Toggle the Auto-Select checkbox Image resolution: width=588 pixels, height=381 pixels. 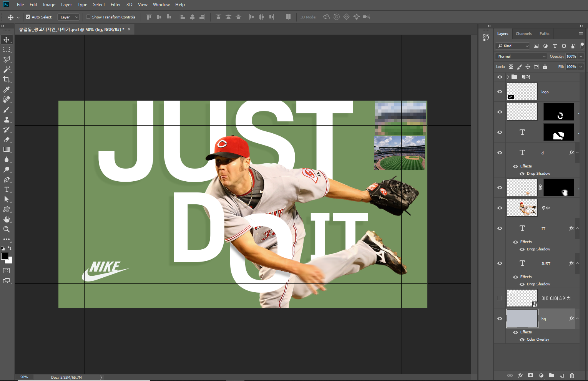pyautogui.click(x=28, y=17)
